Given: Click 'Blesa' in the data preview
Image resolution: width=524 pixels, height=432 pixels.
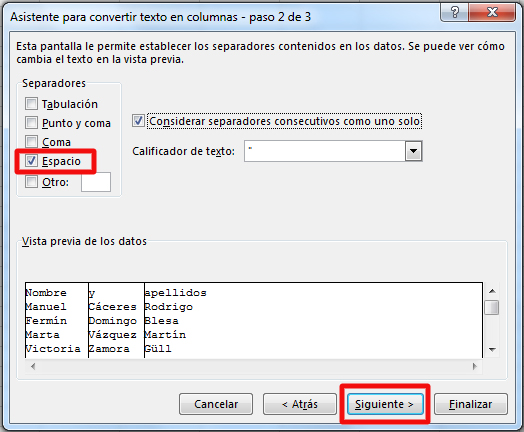Looking at the screenshot, I should 161,321.
